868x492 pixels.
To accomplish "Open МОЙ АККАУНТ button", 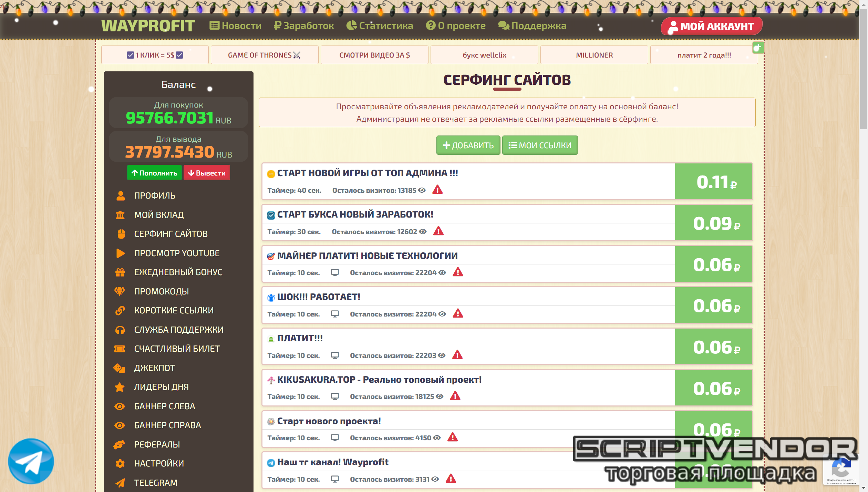I will coord(712,26).
